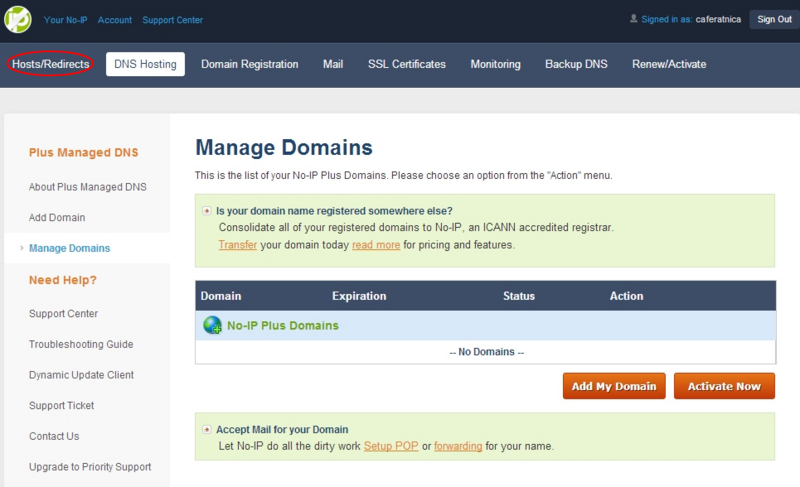The height and width of the screenshot is (487, 800).
Task: Click the Expiration column header
Action: coord(359,296)
